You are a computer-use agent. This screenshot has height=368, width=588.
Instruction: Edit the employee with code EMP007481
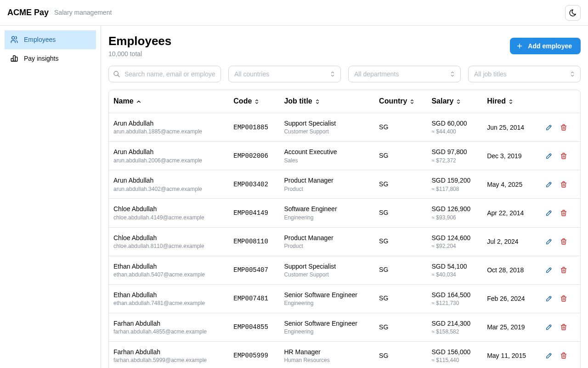pos(548,299)
